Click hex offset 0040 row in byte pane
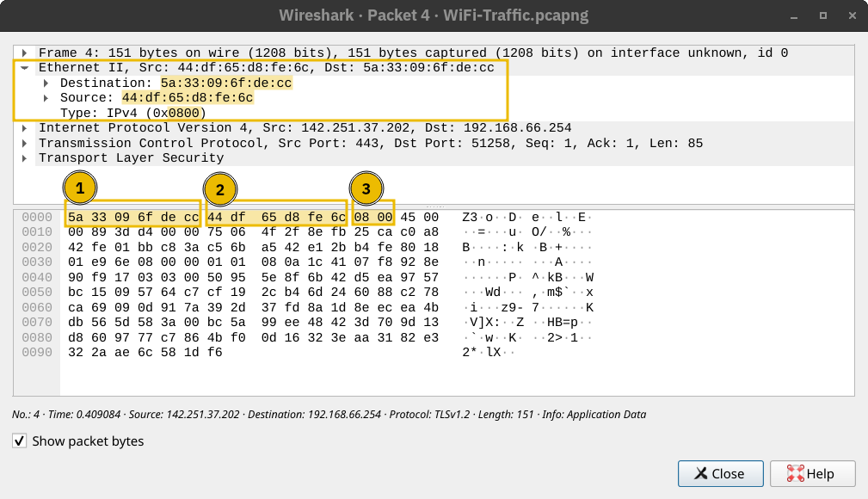 (x=37, y=277)
